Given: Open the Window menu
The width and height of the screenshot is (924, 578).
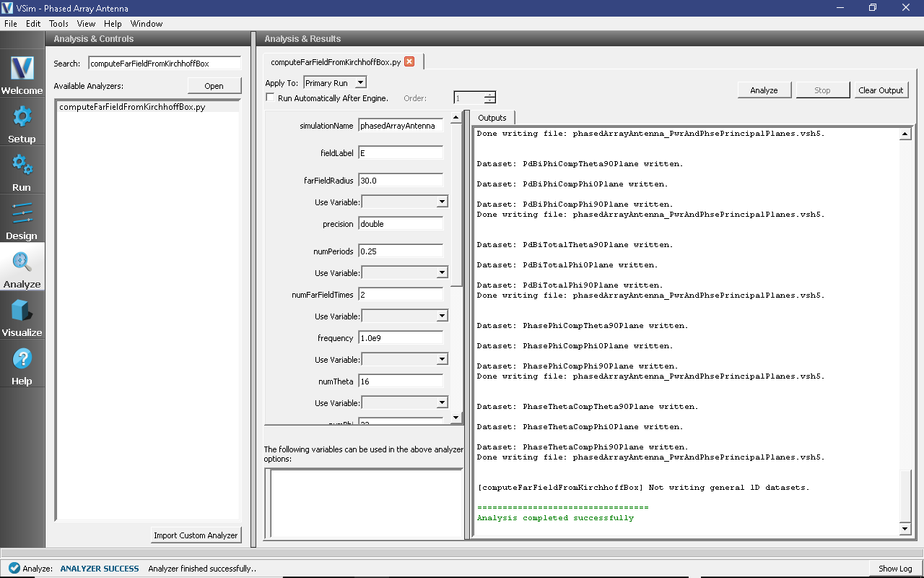Looking at the screenshot, I should click(x=147, y=24).
